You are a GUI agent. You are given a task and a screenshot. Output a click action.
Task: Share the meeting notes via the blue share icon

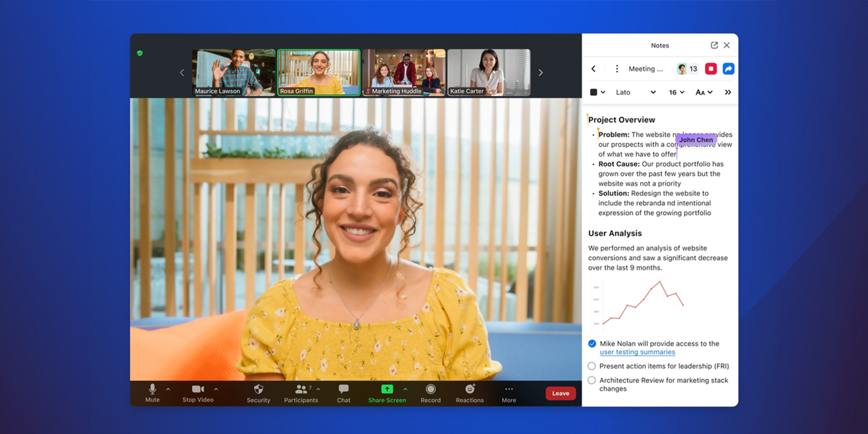tap(728, 69)
